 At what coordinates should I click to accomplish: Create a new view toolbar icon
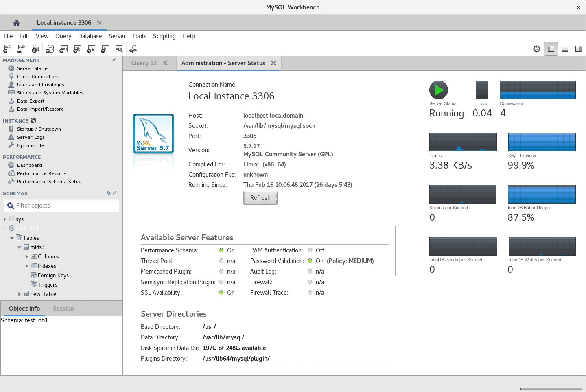(77, 49)
